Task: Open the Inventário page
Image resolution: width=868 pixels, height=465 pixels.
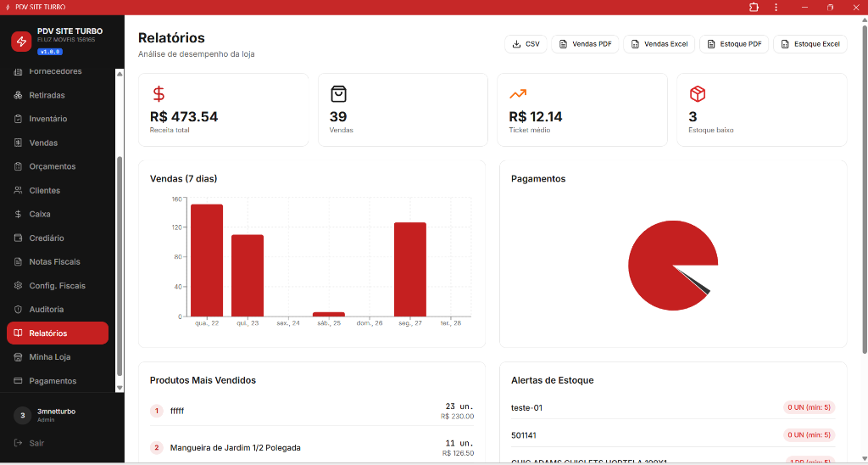Action: pos(58,119)
